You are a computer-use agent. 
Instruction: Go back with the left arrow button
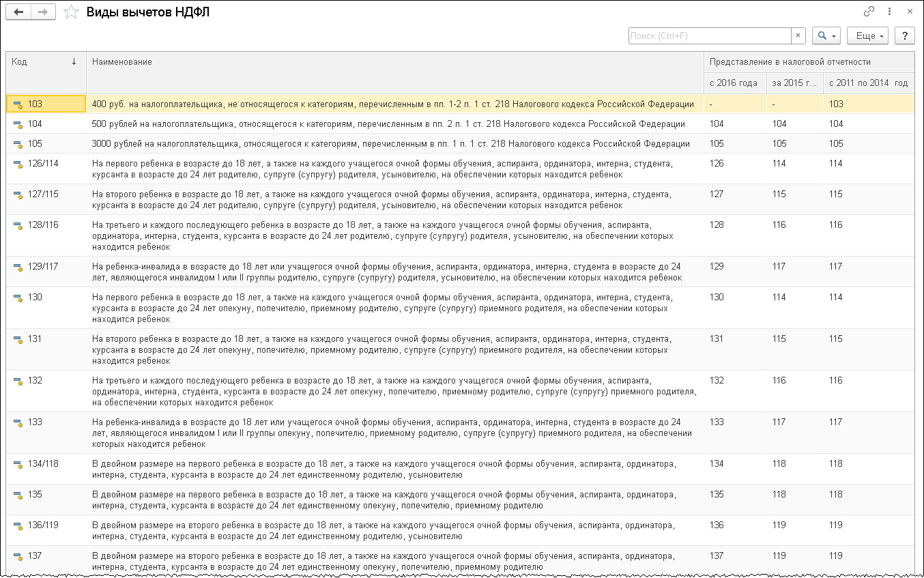pyautogui.click(x=18, y=12)
